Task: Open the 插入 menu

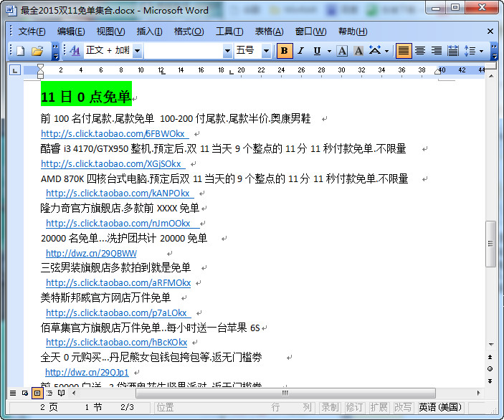Action: 149,32
